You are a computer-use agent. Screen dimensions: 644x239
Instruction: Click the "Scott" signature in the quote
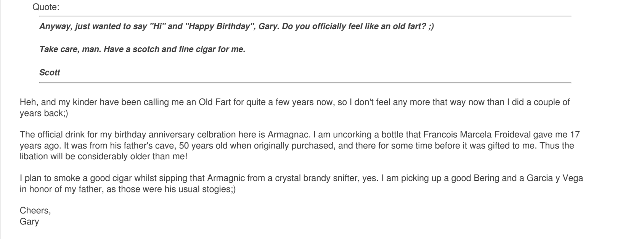[50, 73]
